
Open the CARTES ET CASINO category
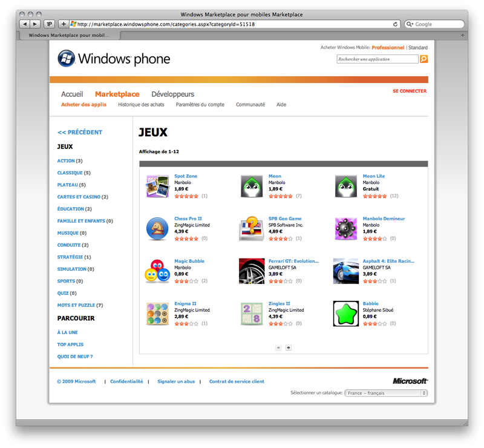coord(83,197)
